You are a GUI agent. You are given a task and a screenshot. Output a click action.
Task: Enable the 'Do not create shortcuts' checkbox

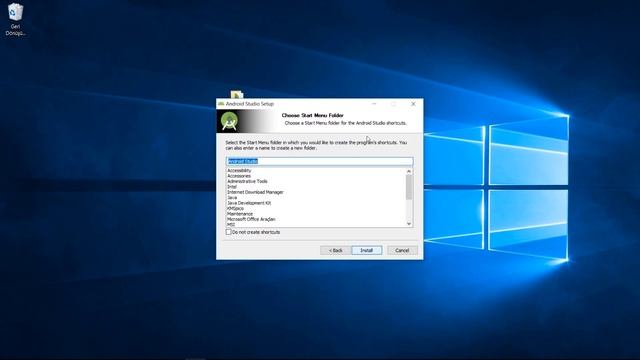229,232
